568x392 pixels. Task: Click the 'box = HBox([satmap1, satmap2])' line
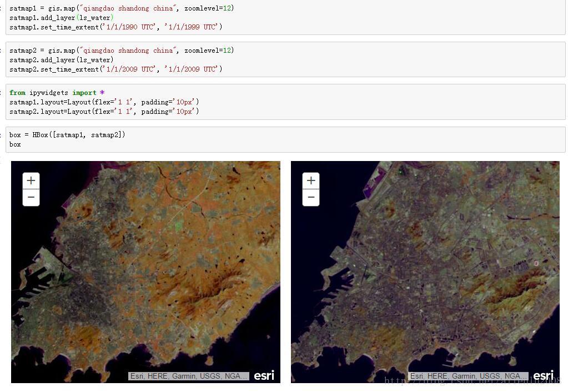pyautogui.click(x=67, y=135)
